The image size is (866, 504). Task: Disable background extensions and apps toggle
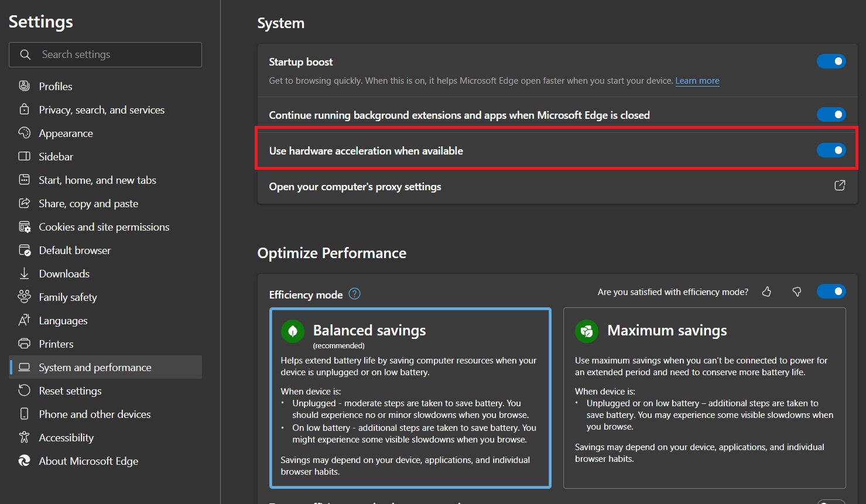(831, 115)
